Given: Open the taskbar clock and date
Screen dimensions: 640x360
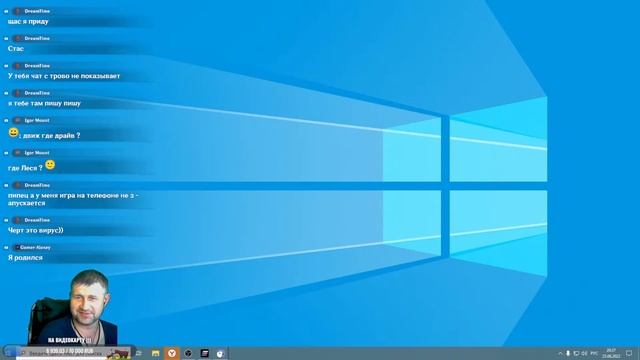Looking at the screenshot, I should click(x=611, y=353).
